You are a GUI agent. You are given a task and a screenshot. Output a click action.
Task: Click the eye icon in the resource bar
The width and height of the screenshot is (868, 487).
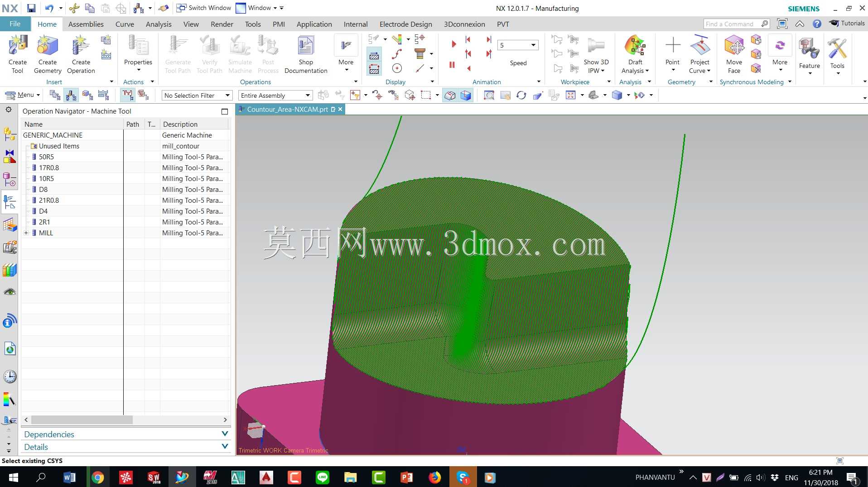[10, 292]
